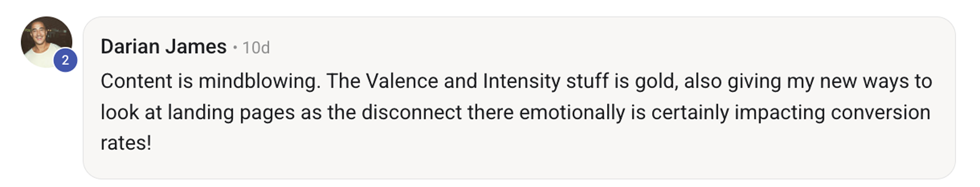This screenshot has width=980, height=187.
Task: Click the dot separator before the timestamp
Action: tap(235, 47)
